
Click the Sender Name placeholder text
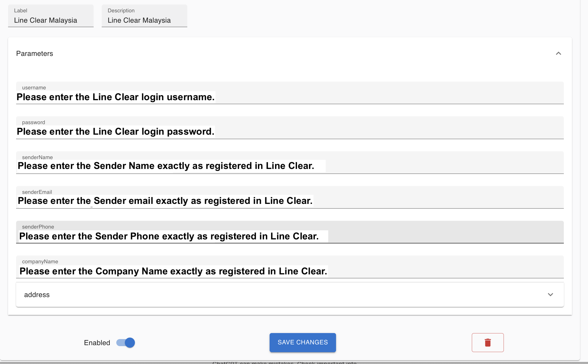click(166, 166)
